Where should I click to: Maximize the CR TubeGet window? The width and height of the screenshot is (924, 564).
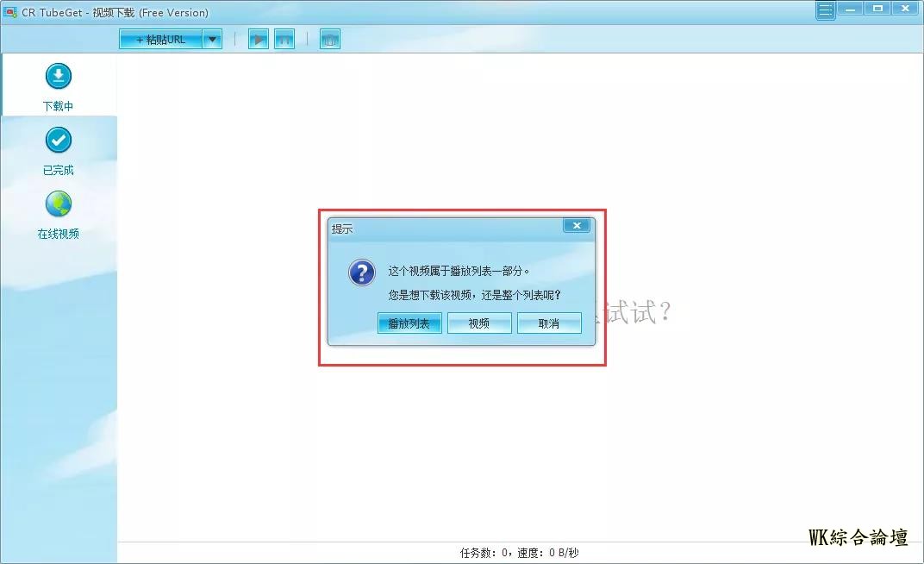(x=877, y=9)
